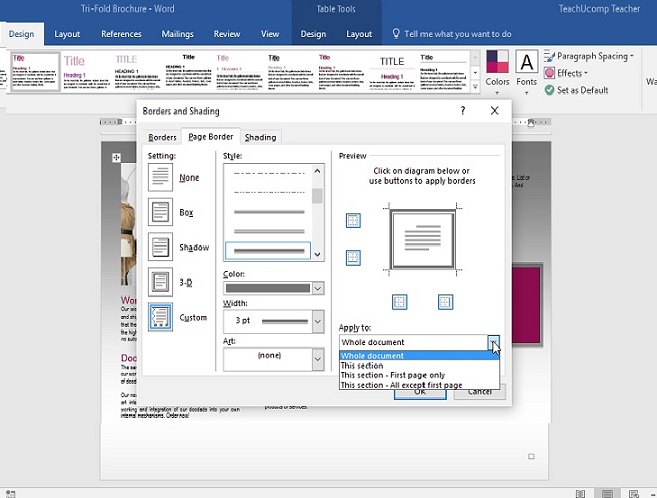Choose the 3-D border setting icon
This screenshot has width=657, height=498.
tap(160, 282)
